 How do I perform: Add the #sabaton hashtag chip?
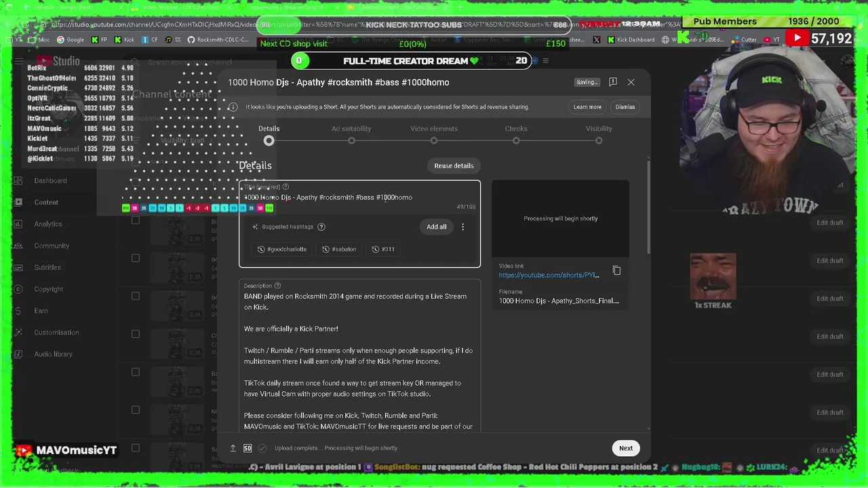pos(339,249)
